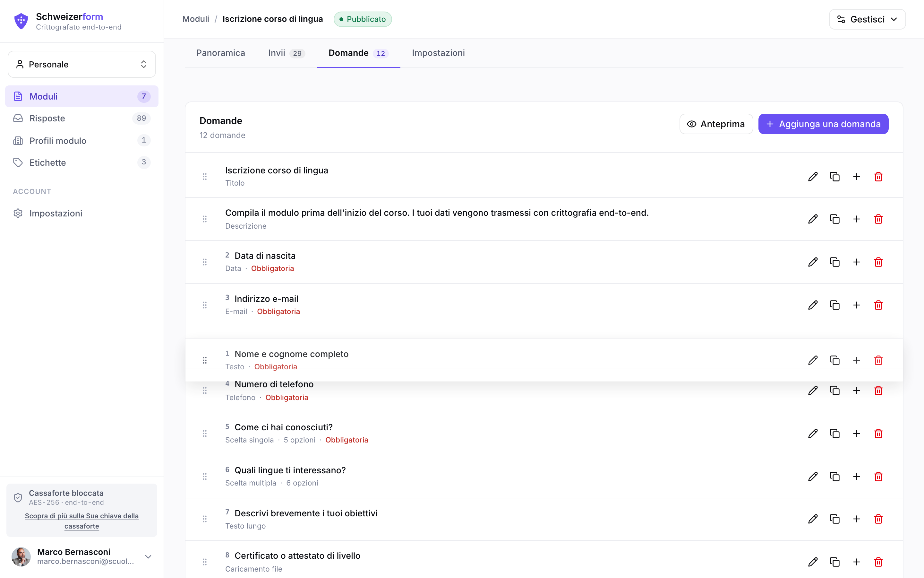Image resolution: width=924 pixels, height=578 pixels.
Task: Open the Personale workspace selector
Action: (x=82, y=64)
